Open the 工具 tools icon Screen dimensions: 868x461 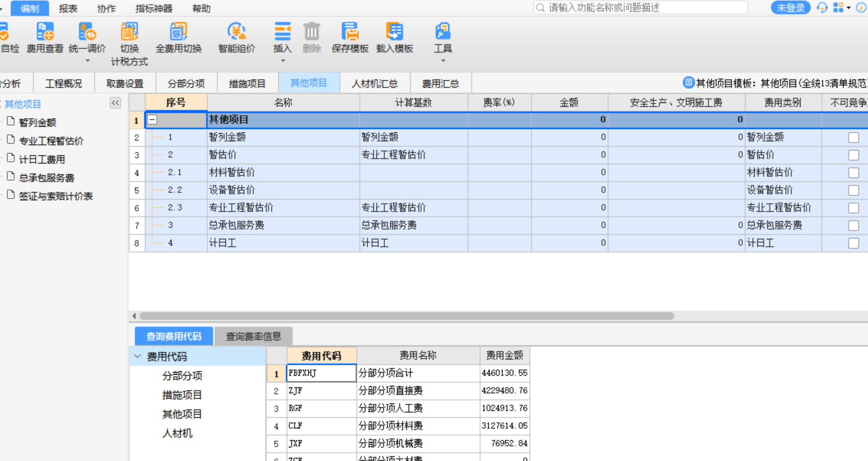[442, 32]
